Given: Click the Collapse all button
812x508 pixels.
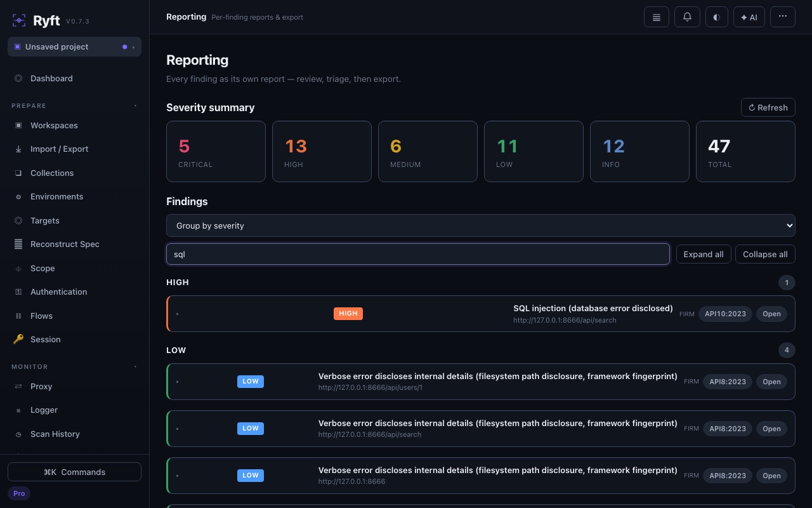Looking at the screenshot, I should click(x=765, y=255).
